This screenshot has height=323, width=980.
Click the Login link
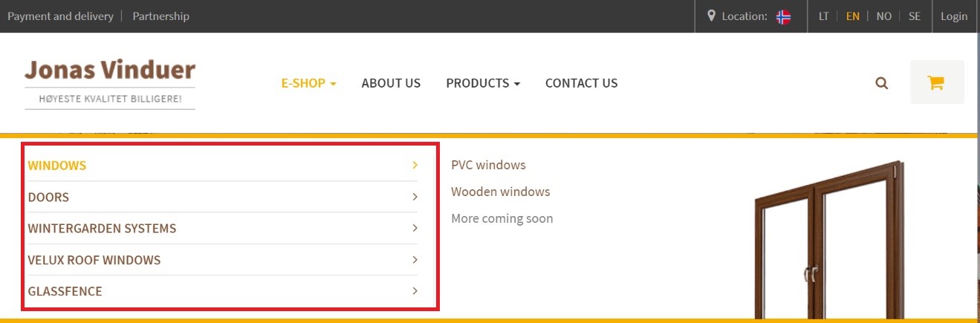pyautogui.click(x=954, y=16)
